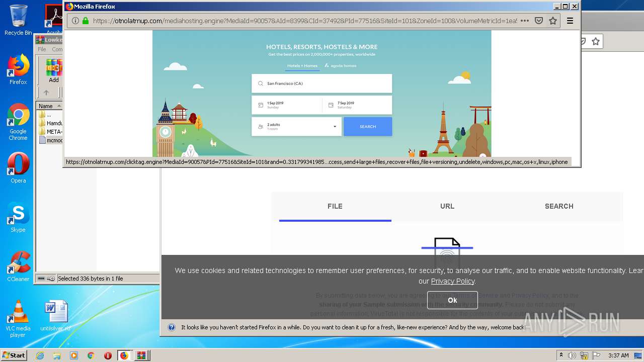Show hidden system tray icons
Screen dimensions: 644x362
pyautogui.click(x=561, y=355)
